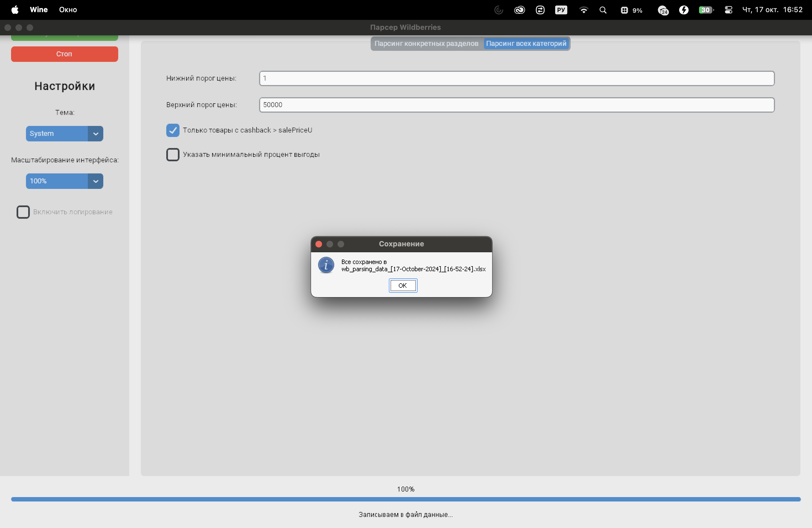Select the Парсинг всех категорий tab

526,43
